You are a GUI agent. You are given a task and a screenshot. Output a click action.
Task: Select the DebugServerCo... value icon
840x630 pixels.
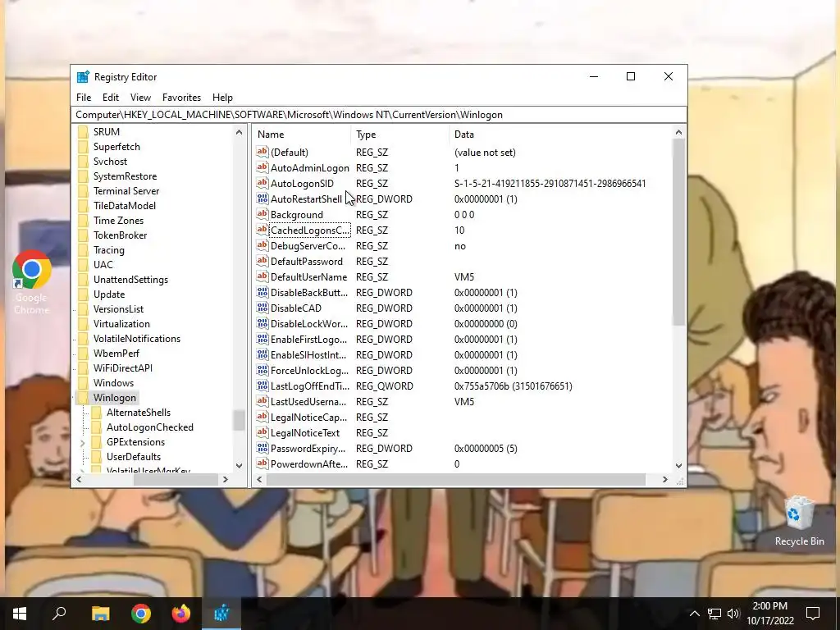[x=262, y=246]
